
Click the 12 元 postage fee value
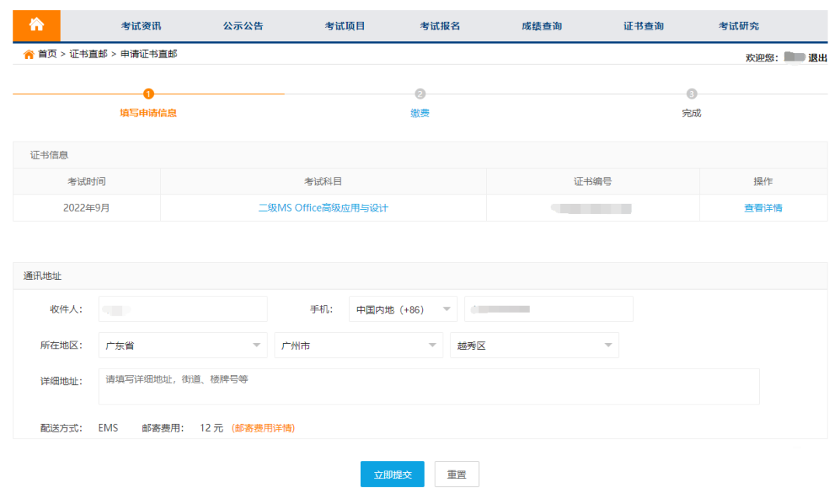pyautogui.click(x=212, y=428)
